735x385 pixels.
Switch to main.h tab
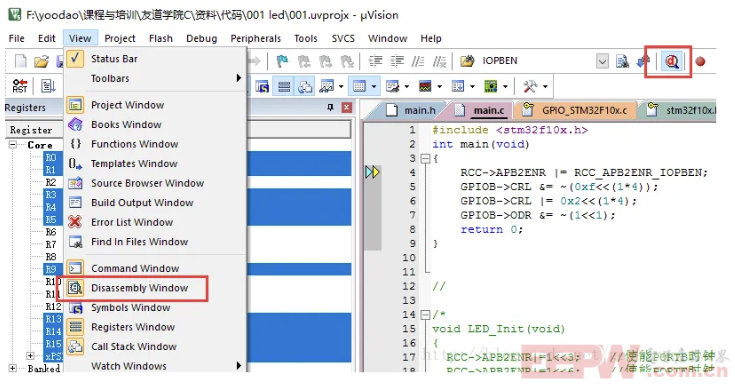point(412,110)
